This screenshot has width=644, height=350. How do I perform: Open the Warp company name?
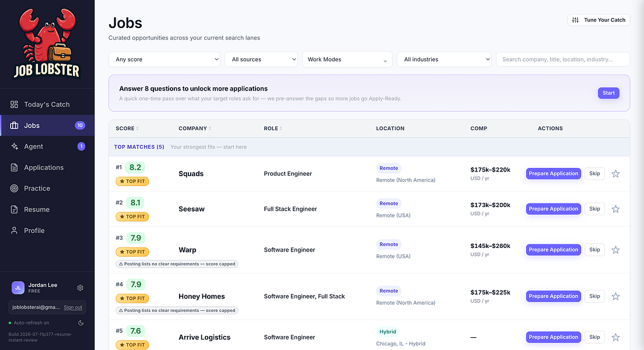(x=187, y=250)
